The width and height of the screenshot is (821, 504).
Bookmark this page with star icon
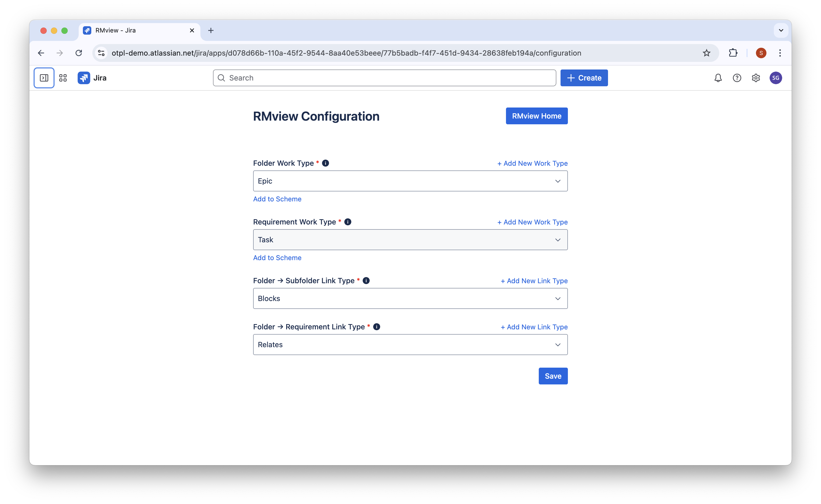coord(706,53)
